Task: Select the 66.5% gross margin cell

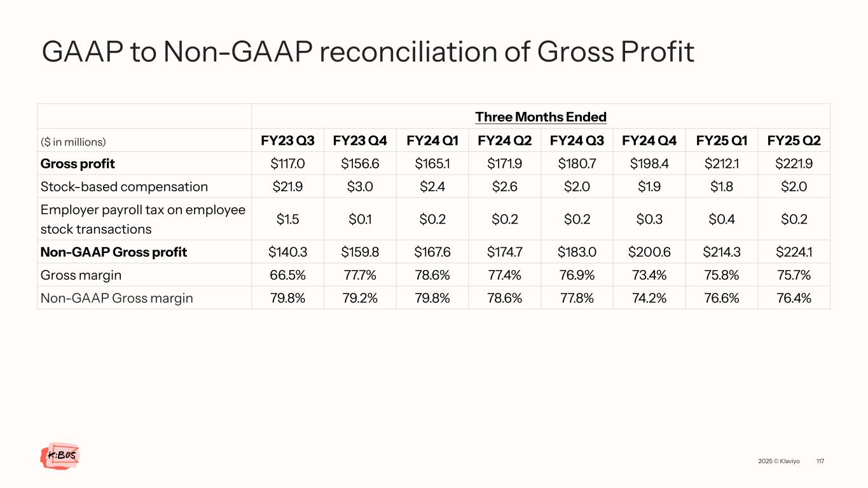Action: coord(287,275)
